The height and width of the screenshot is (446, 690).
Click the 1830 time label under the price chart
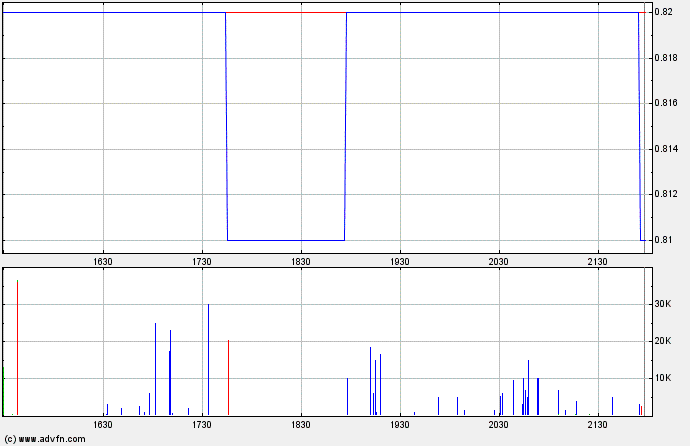tap(301, 262)
